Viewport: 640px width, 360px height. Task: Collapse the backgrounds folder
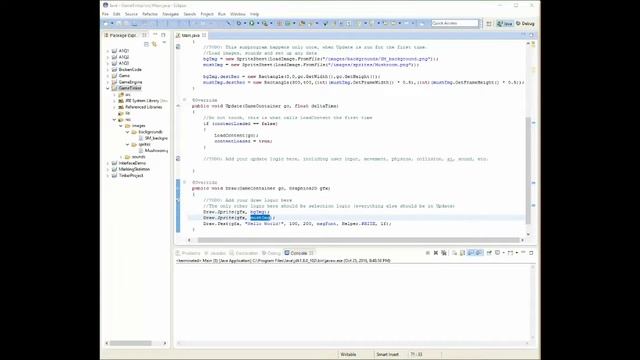pyautogui.click(x=127, y=132)
